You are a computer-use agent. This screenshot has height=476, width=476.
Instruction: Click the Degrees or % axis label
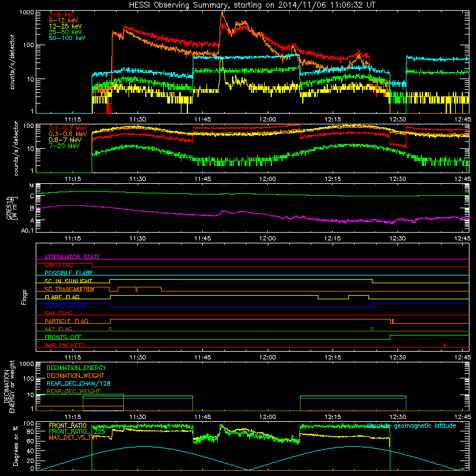point(15,446)
